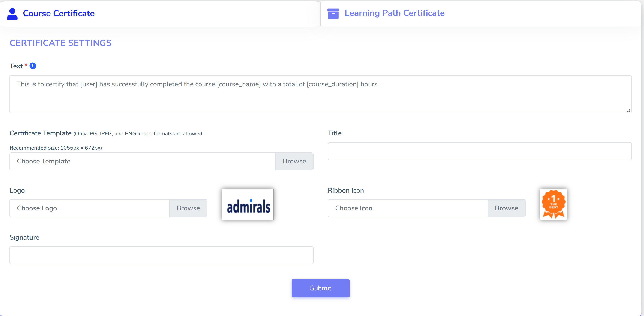Click the Title input field
Image resolution: width=644 pixels, height=316 pixels.
click(480, 151)
